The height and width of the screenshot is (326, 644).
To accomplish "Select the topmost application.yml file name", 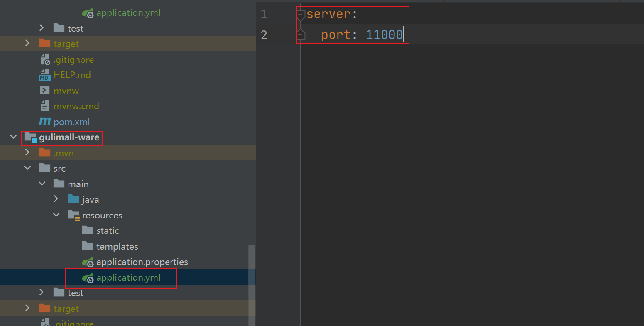I will click(x=128, y=13).
